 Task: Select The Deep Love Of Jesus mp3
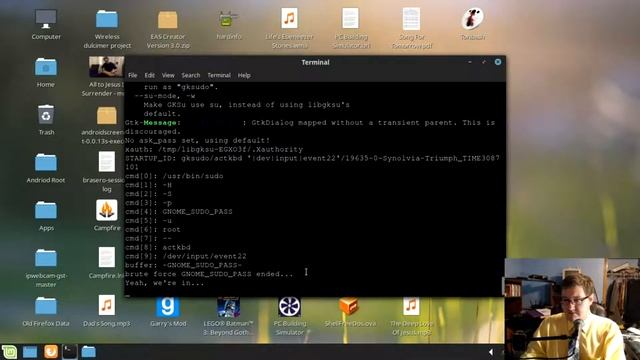pos(411,306)
